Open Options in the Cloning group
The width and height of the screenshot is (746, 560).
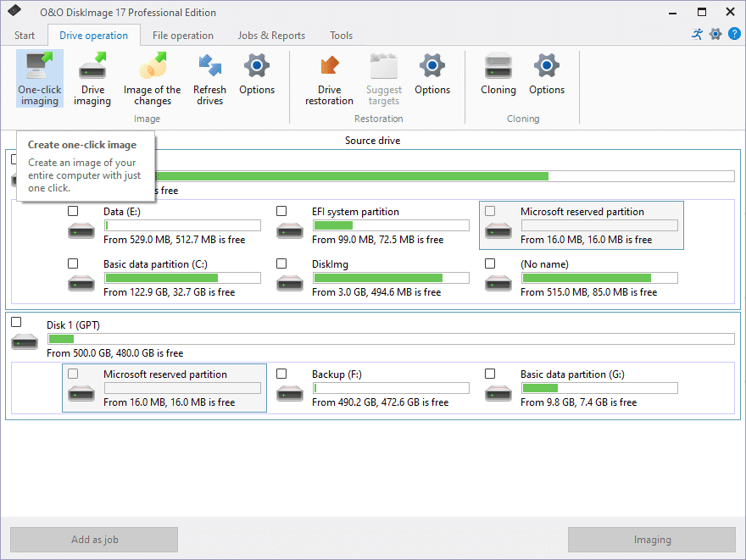click(x=547, y=74)
